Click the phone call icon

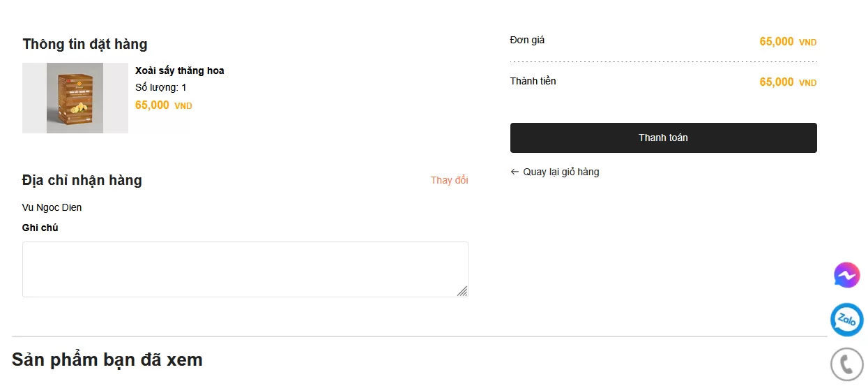pyautogui.click(x=846, y=364)
